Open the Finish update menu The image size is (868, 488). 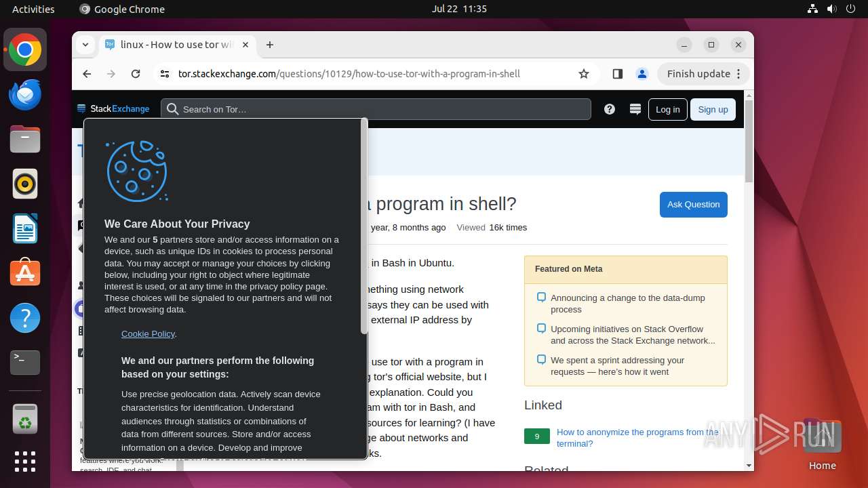[703, 74]
